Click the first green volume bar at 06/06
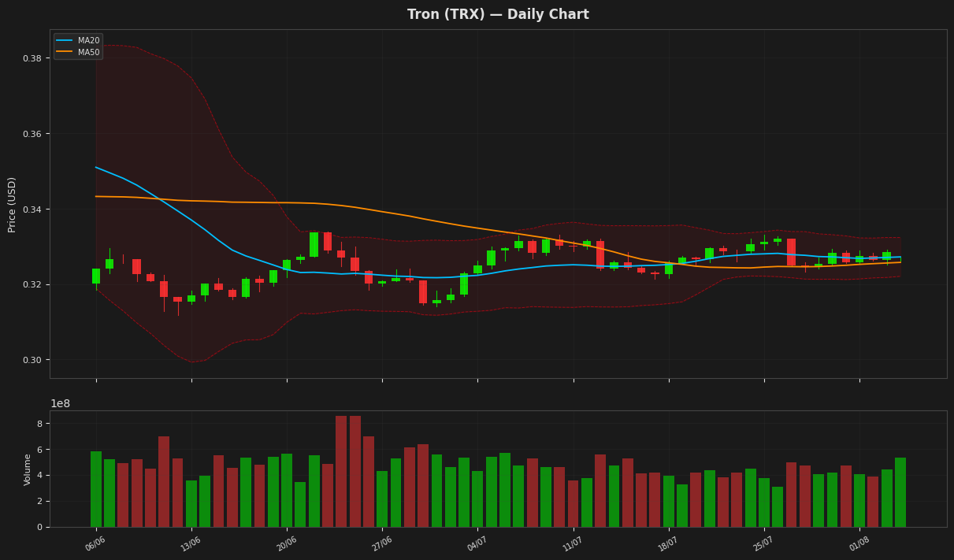The width and height of the screenshot is (954, 560). [96, 489]
